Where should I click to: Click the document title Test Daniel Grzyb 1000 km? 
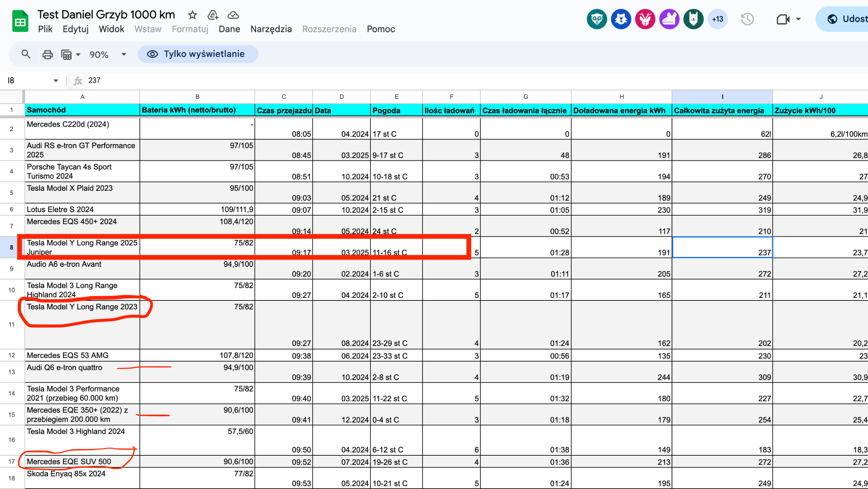[106, 14]
